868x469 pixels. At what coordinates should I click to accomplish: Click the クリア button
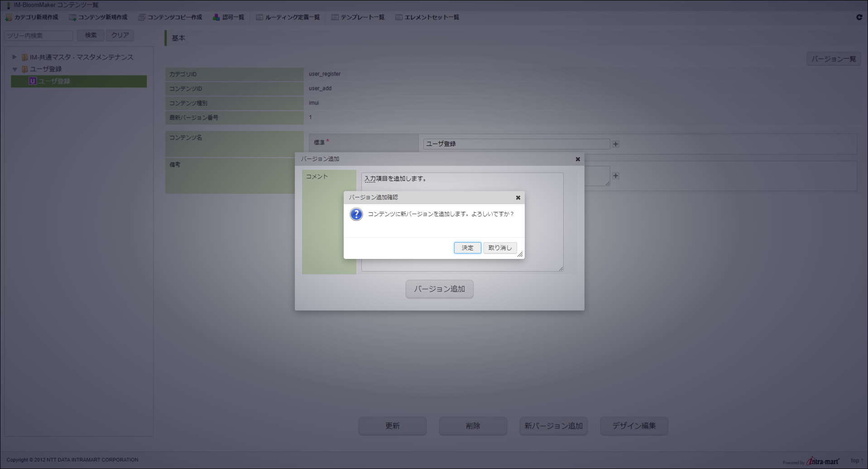coord(120,35)
